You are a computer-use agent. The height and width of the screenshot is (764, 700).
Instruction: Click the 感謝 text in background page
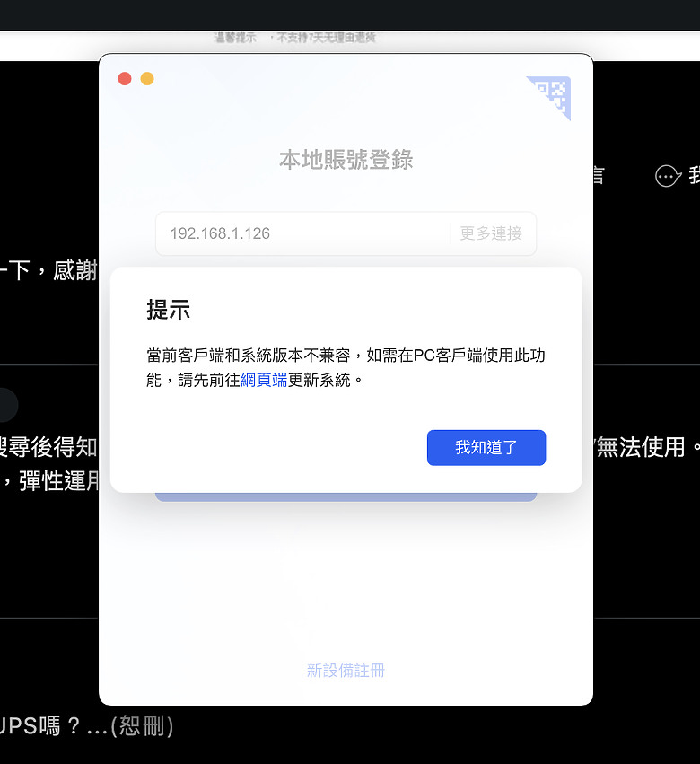(75, 270)
